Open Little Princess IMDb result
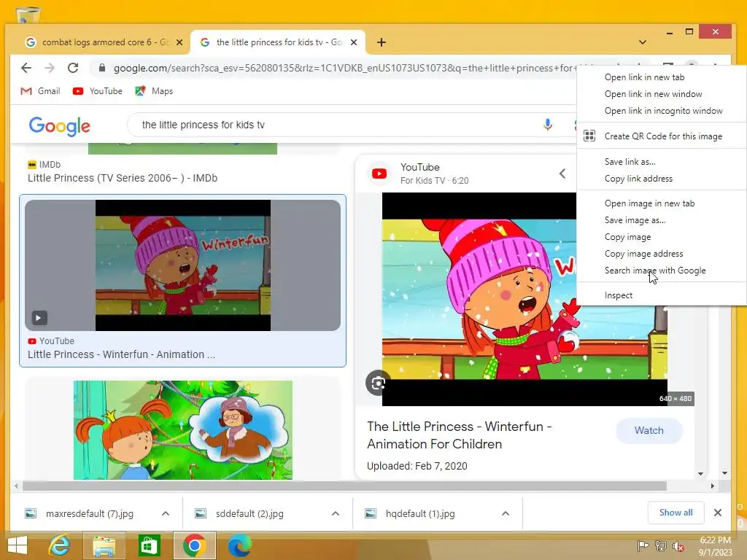The image size is (747, 560). (123, 178)
